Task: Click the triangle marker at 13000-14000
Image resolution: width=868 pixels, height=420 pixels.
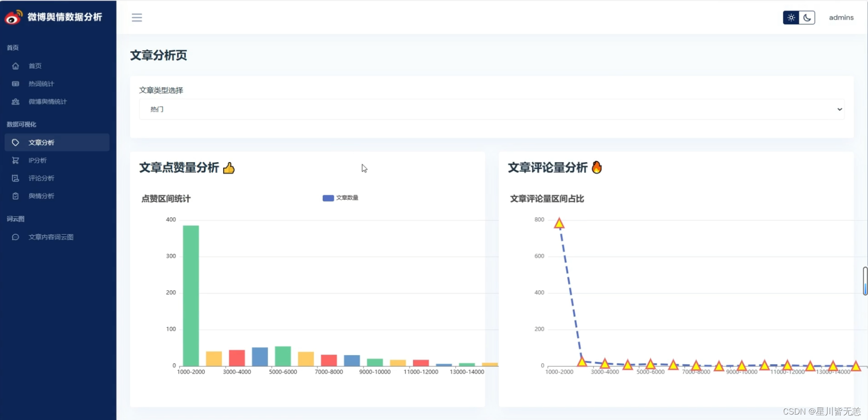Action: (833, 366)
